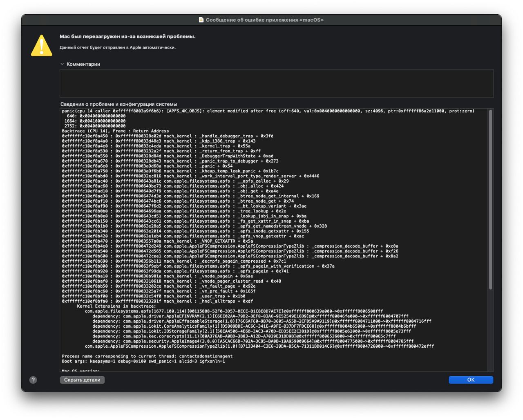
Task: Click the line with _compression_decode_buffer + 0xc0a
Action: 230,246
